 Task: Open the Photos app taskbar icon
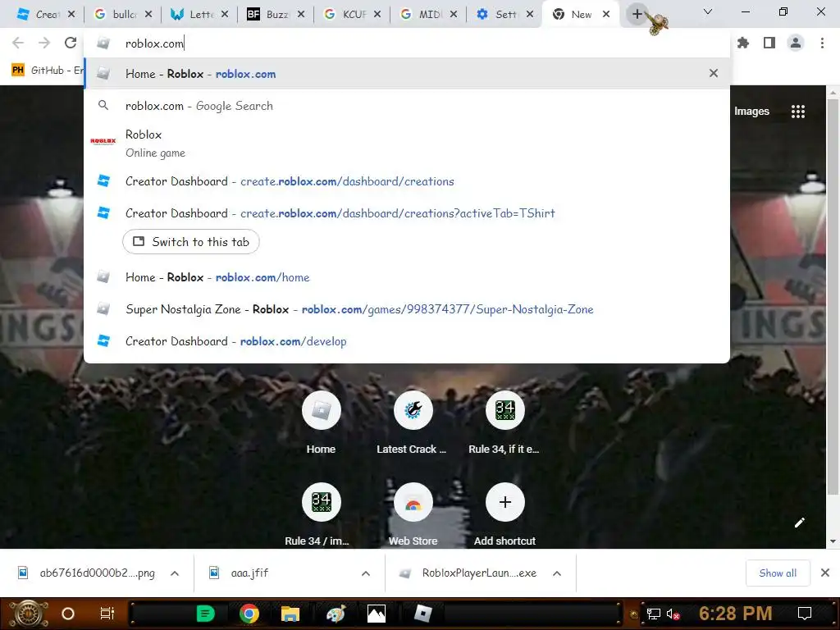[376, 614]
